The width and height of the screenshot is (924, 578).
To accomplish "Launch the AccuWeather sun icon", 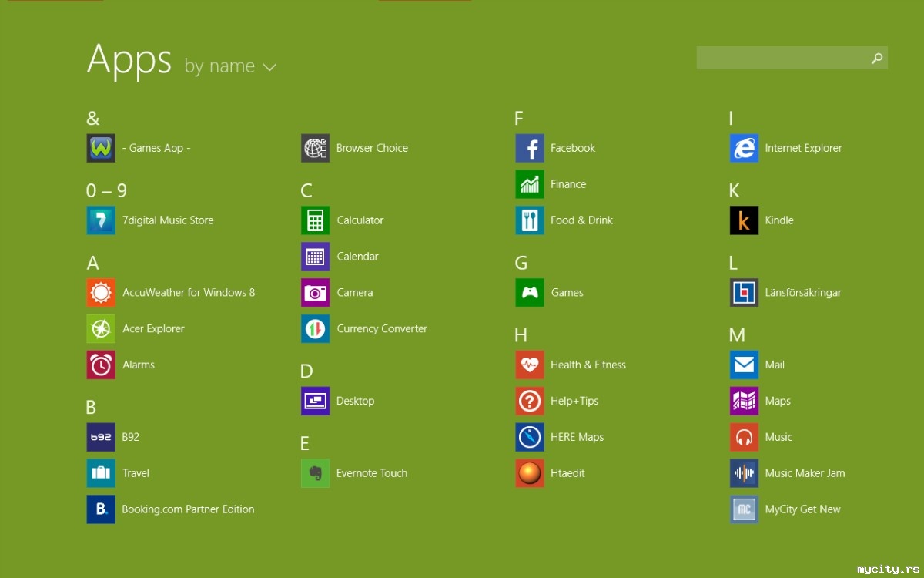I will click(x=101, y=293).
